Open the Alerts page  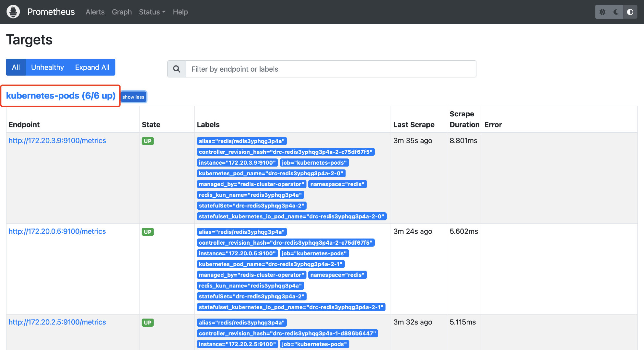(x=95, y=12)
